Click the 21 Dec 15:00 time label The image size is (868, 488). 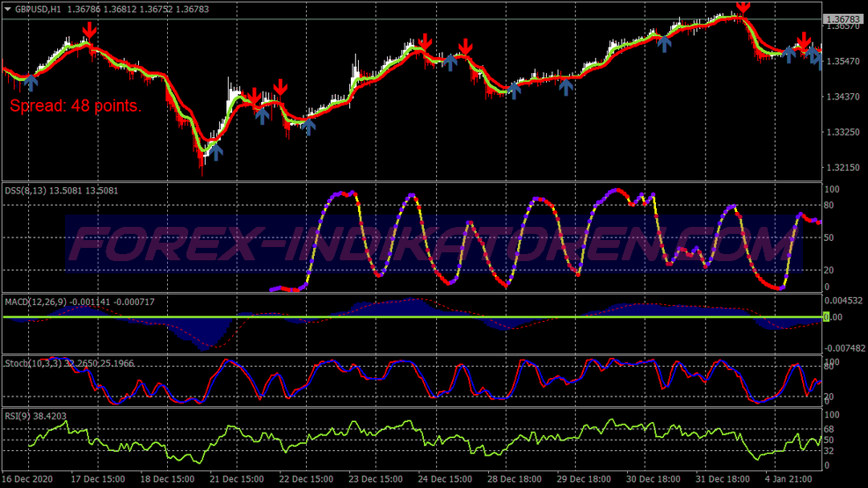point(237,479)
